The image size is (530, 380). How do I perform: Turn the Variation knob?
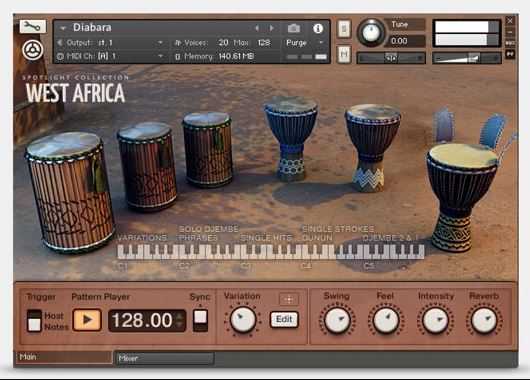click(x=242, y=319)
